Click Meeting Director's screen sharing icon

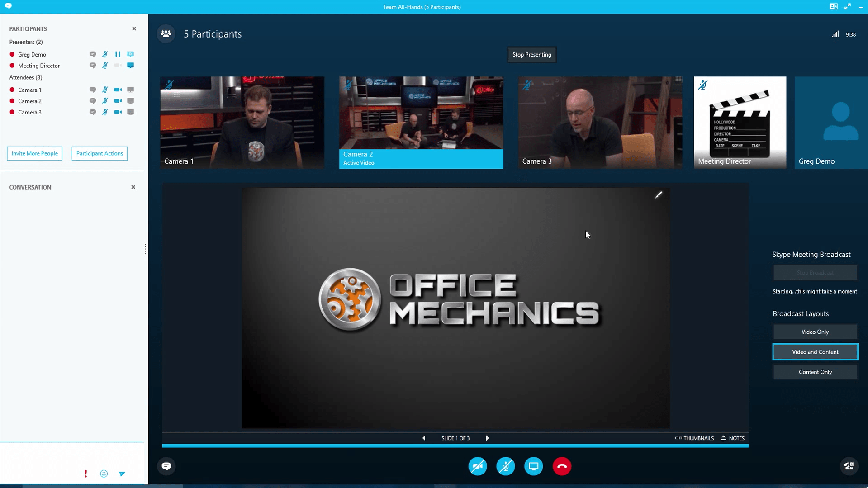[x=130, y=66]
